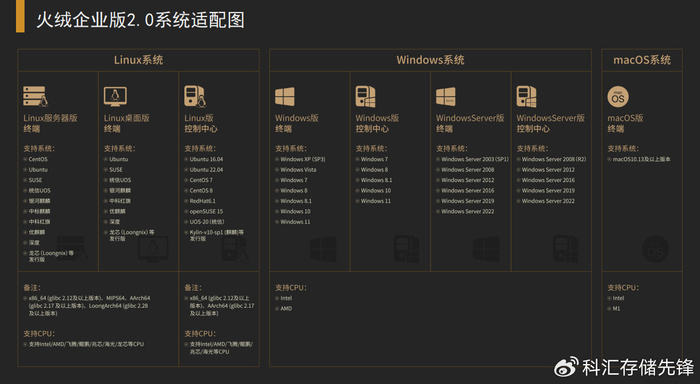Click the CPU line ending 龙芯等CPU
The image size is (700, 384).
[x=86, y=344]
